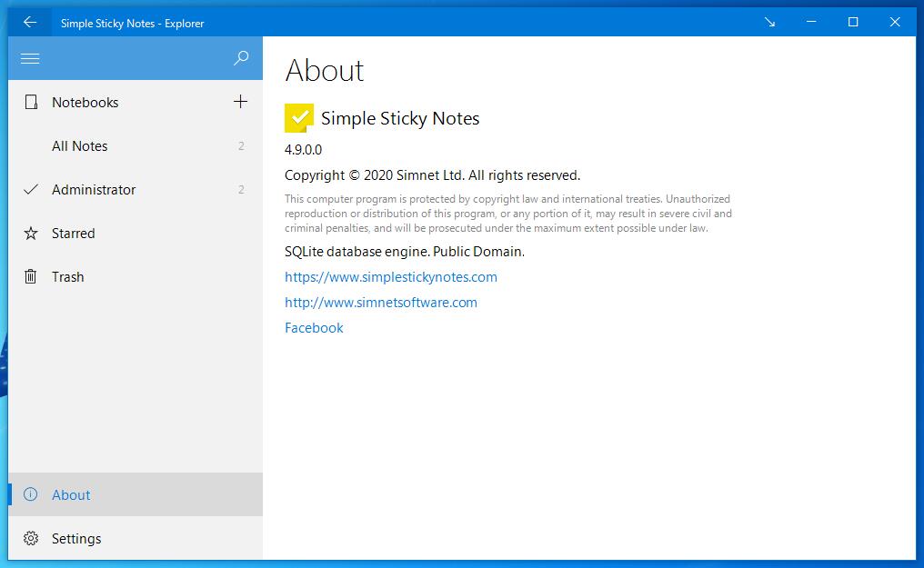Click the Trash bin icon
924x568 pixels.
coord(31,277)
